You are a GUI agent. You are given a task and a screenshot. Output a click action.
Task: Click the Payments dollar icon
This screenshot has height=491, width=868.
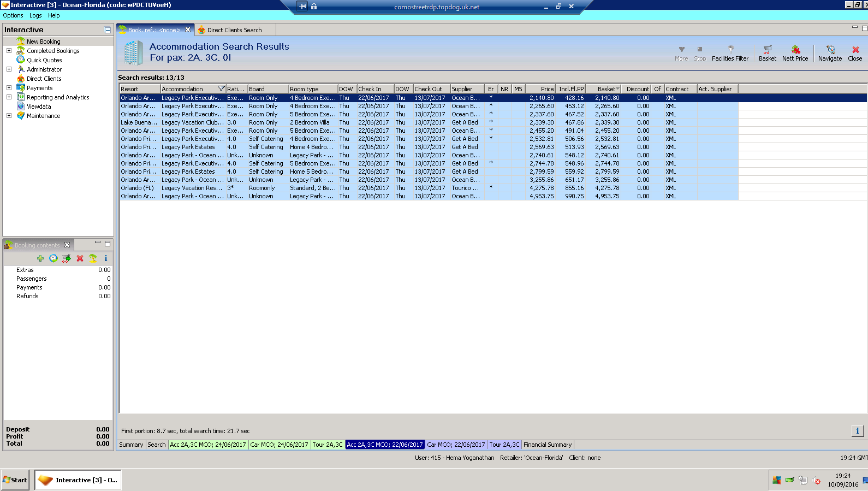tap(21, 87)
